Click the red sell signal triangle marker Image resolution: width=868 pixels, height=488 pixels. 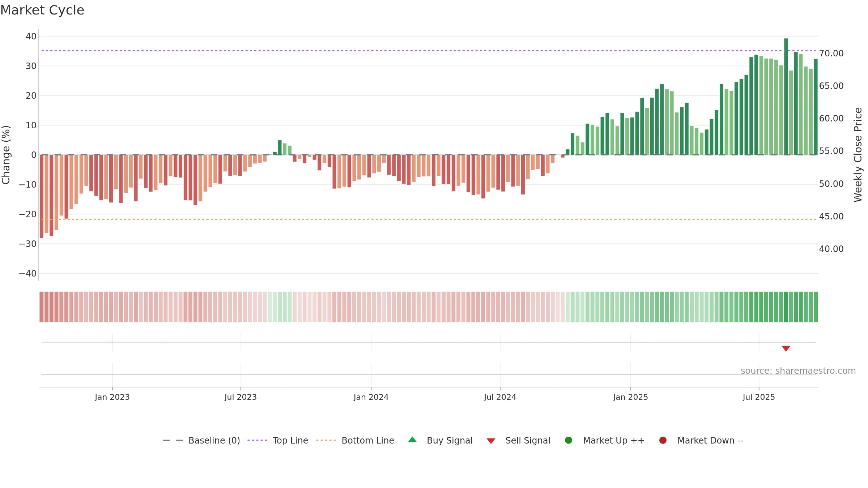(786, 348)
